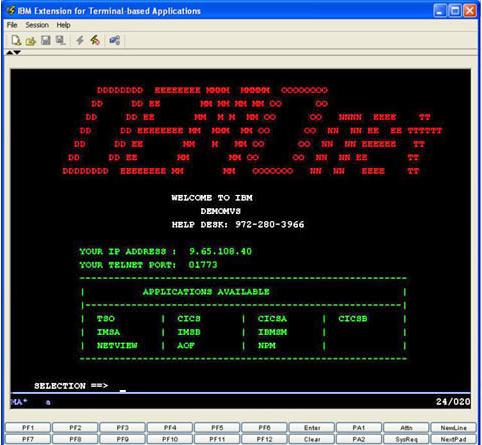Screen dimensions: 482x445
Task: Click the WELCOME TO IBM text
Action: point(212,198)
